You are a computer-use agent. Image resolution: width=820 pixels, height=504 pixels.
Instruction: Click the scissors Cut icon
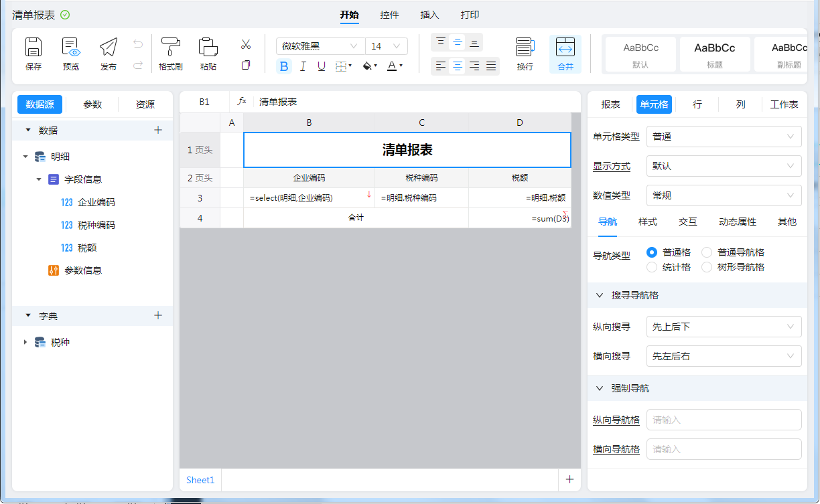click(x=246, y=45)
